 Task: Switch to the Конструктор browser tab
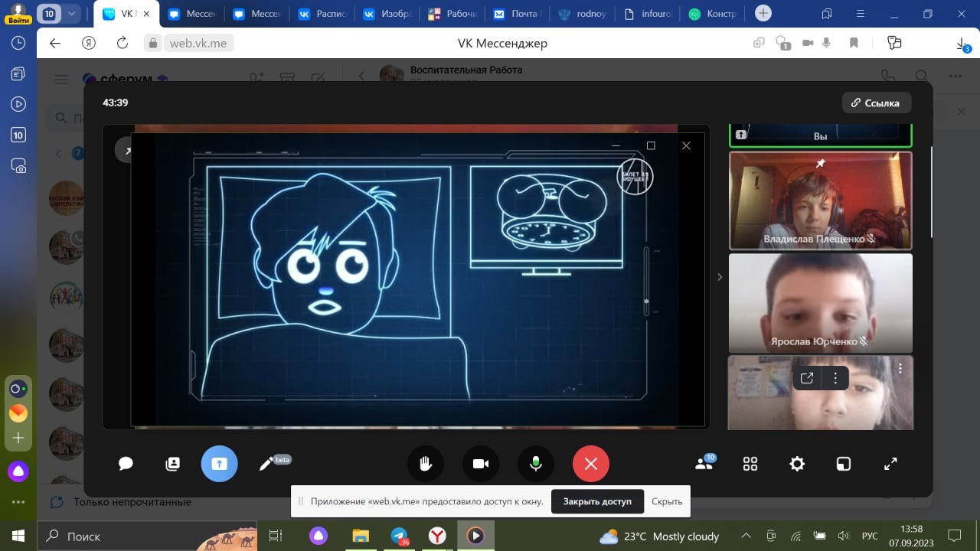click(x=715, y=14)
